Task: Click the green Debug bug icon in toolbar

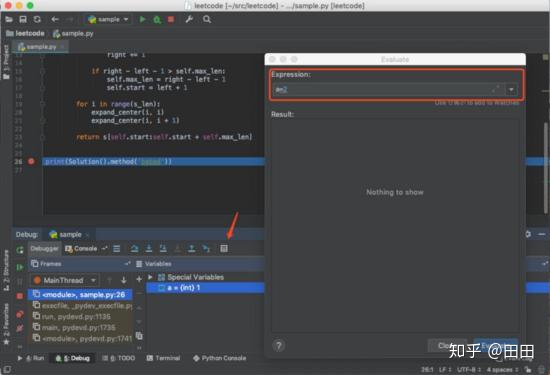Action: [157, 20]
